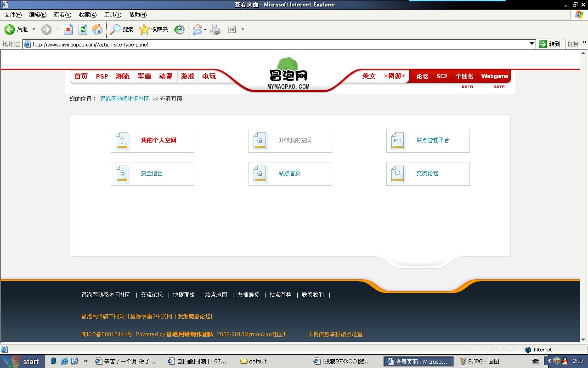Click the 快捷面板 footer link
This screenshot has width=588, height=368.
coord(184,295)
